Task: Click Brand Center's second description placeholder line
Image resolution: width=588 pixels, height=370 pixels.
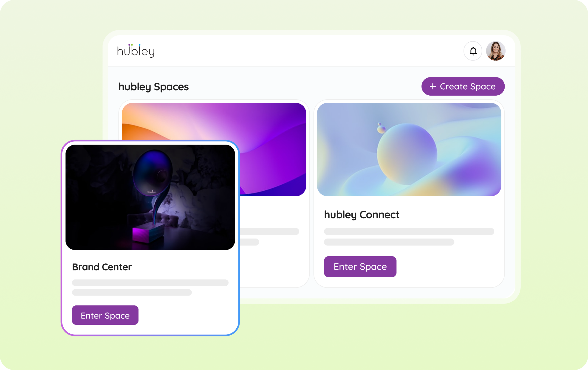Action: tap(132, 293)
